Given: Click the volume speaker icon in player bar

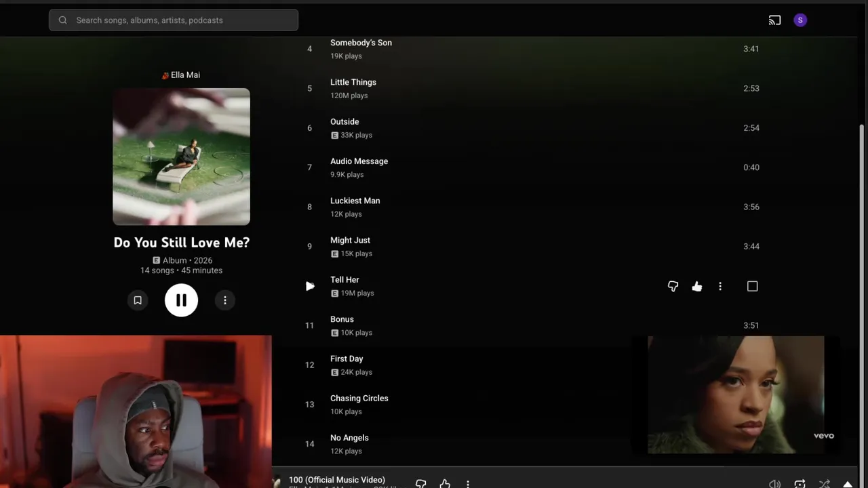Looking at the screenshot, I should (774, 484).
